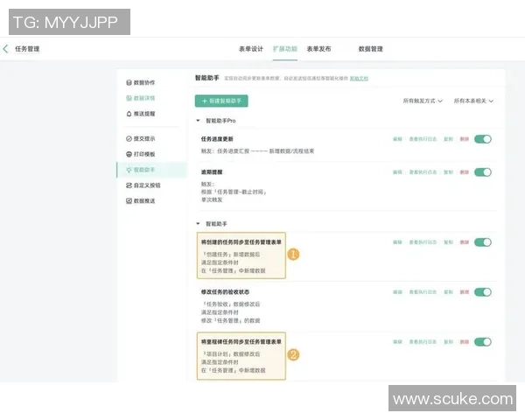
Task: Click the 逾期提醒 assistant title
Action: coord(212,172)
